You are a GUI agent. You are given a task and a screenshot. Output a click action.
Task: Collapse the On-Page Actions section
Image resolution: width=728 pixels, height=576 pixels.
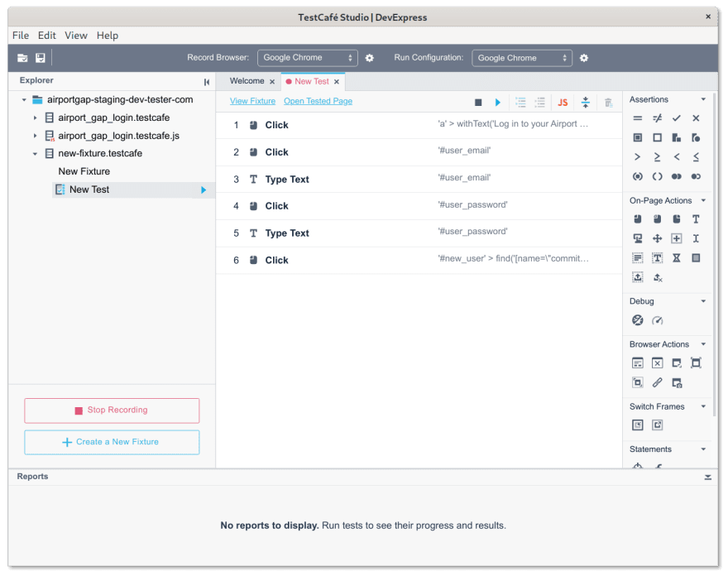click(x=703, y=200)
